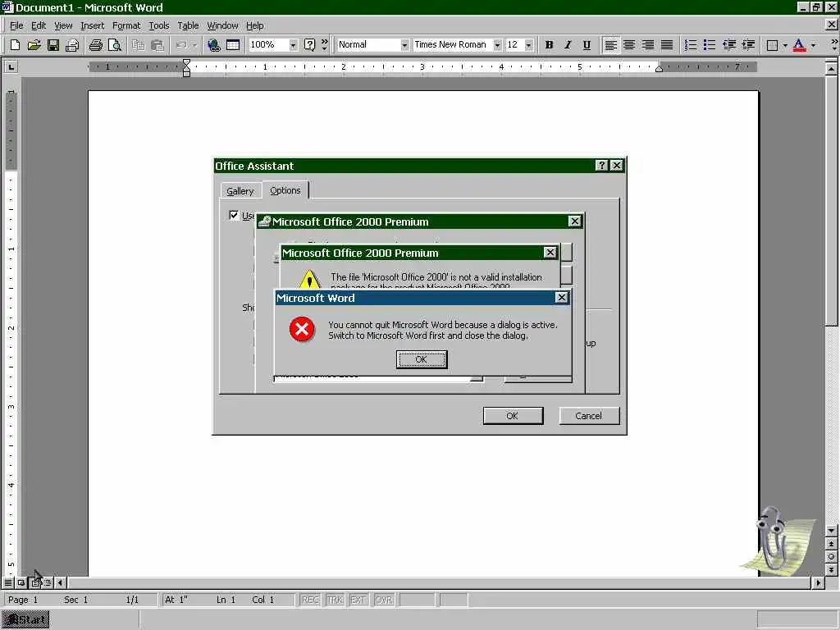Click the vertical scrollbar up arrow

pyautogui.click(x=832, y=69)
